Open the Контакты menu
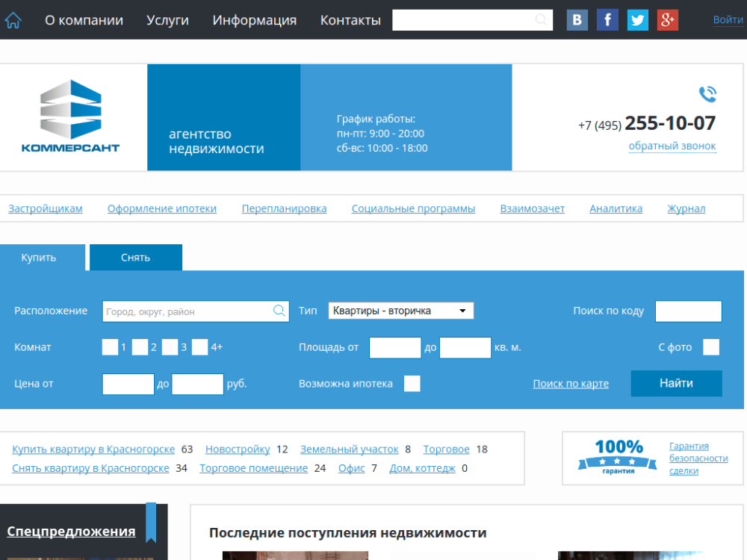Image resolution: width=747 pixels, height=560 pixels. pyautogui.click(x=350, y=20)
